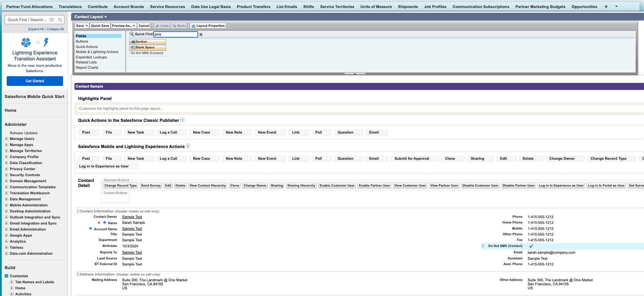The width and height of the screenshot is (644, 296).
Task: Open the Translations tab
Action: [x=70, y=7]
